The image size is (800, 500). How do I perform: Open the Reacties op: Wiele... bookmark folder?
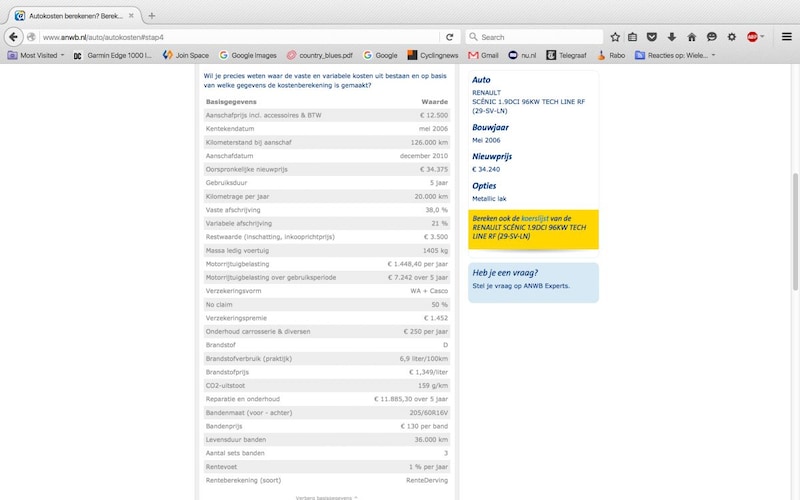675,55
